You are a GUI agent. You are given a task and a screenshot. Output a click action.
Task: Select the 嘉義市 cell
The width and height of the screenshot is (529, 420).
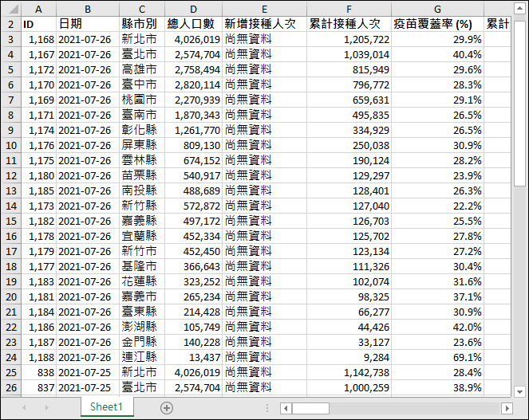pos(142,296)
